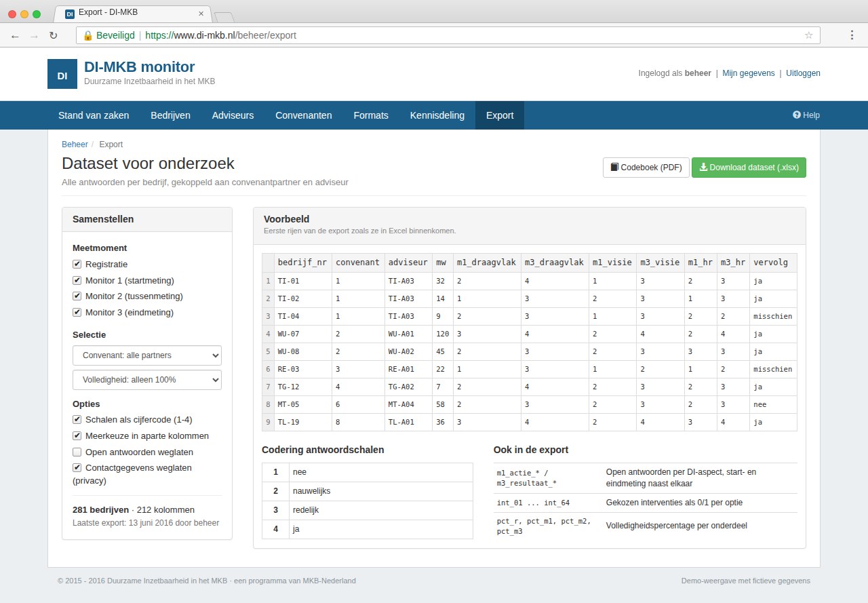The width and height of the screenshot is (868, 603).
Task: Click the 'nee' value in vervolg column
Action: pos(772,404)
